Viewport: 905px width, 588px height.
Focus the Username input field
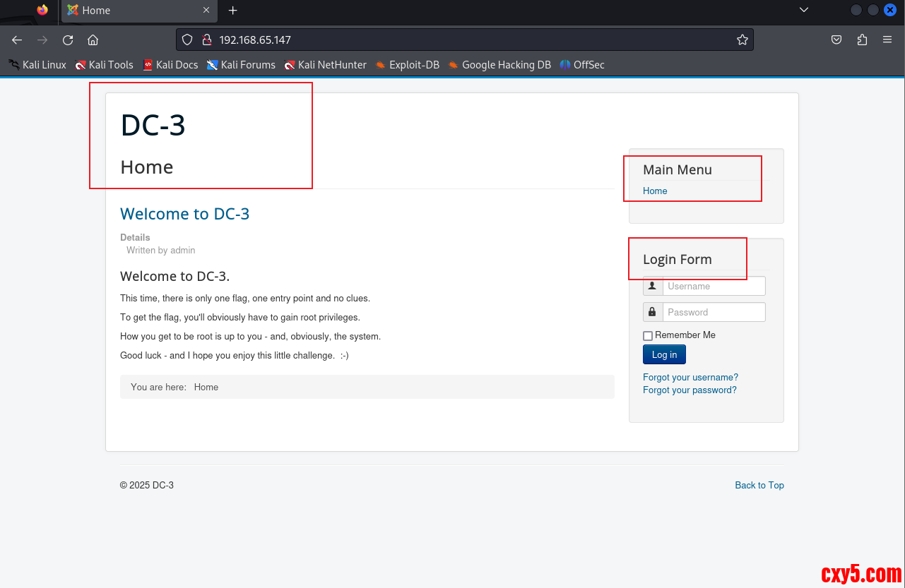pyautogui.click(x=714, y=287)
